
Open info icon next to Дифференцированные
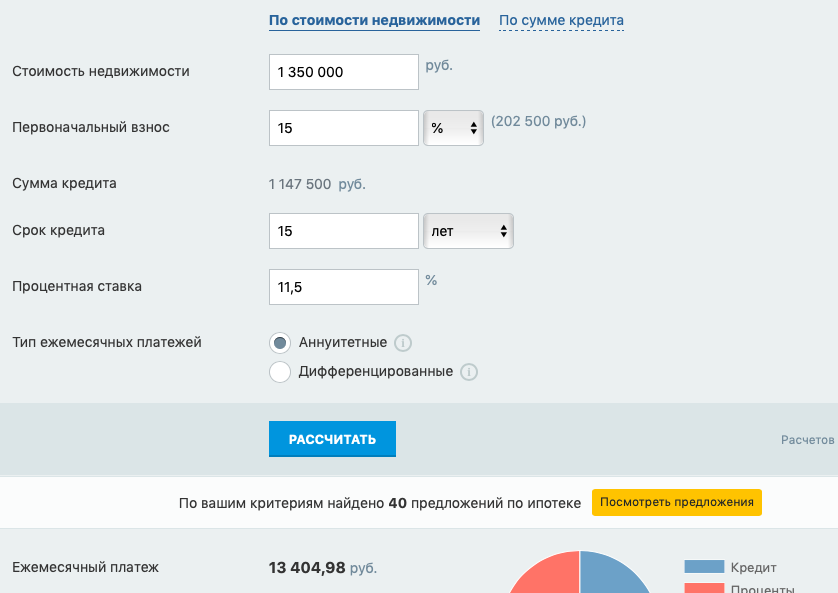tap(469, 372)
